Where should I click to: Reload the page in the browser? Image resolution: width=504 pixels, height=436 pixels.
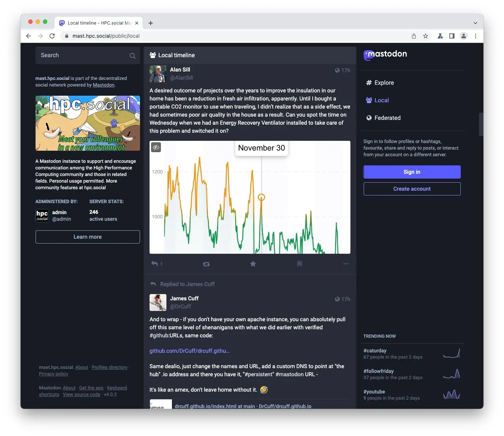[52, 36]
